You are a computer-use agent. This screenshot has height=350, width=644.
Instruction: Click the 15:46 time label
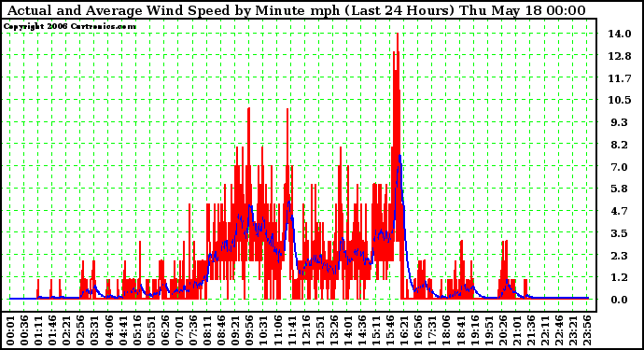click(x=390, y=330)
